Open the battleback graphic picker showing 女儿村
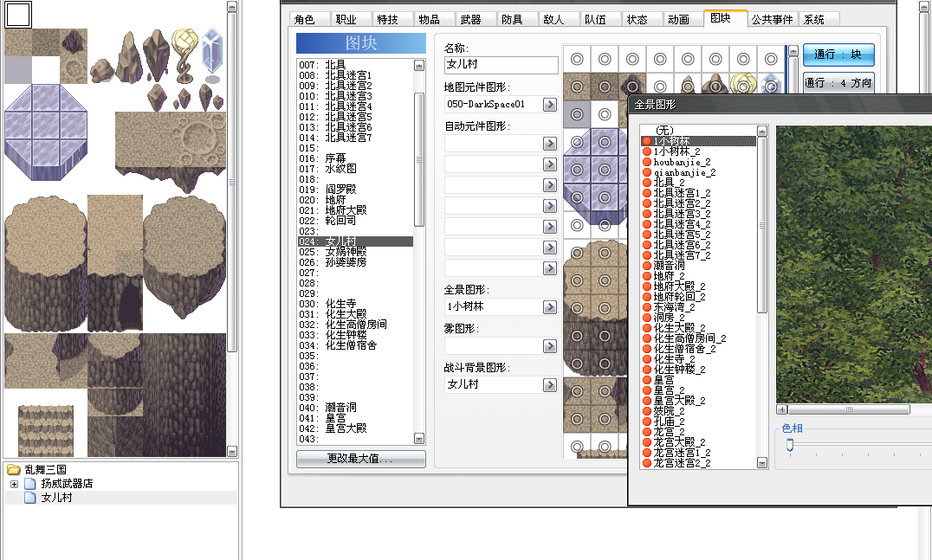The height and width of the screenshot is (560, 932). pyautogui.click(x=550, y=385)
